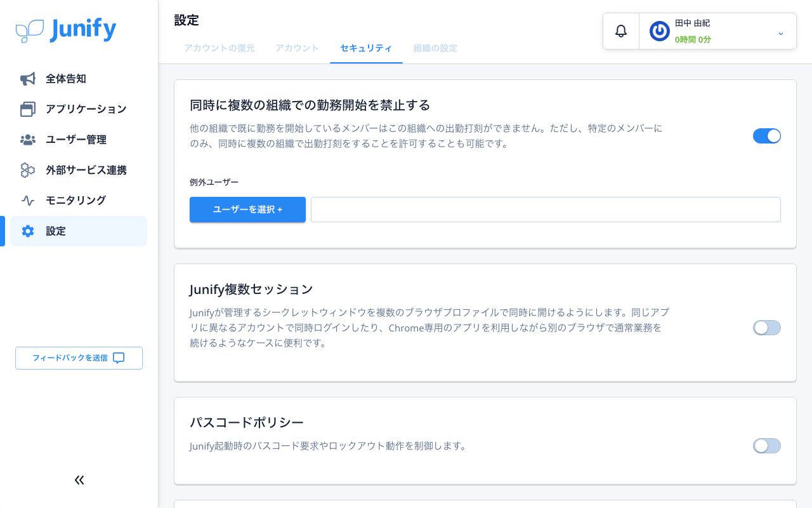The width and height of the screenshot is (812, 508).
Task: Go to the 組織の設定 tab
Action: tap(435, 48)
